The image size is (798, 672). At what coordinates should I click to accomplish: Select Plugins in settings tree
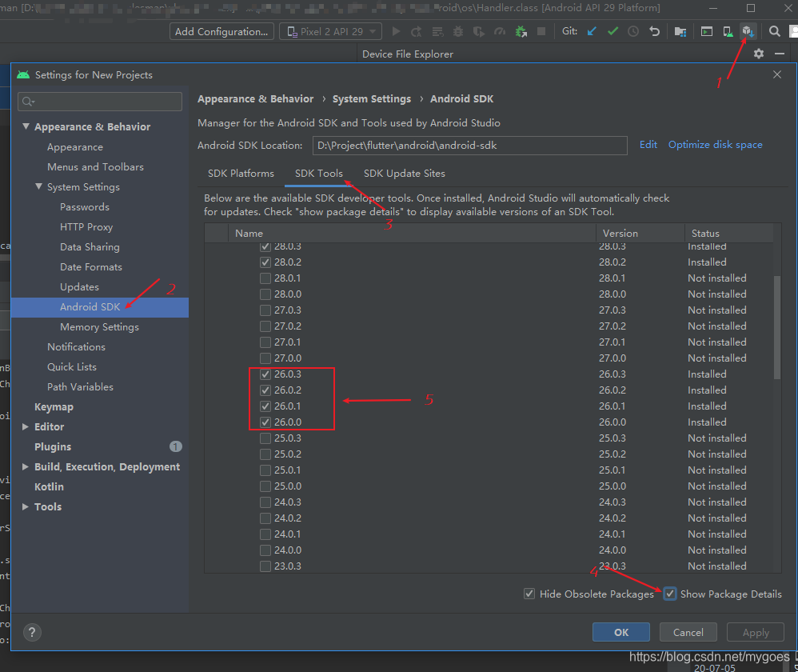pos(53,446)
